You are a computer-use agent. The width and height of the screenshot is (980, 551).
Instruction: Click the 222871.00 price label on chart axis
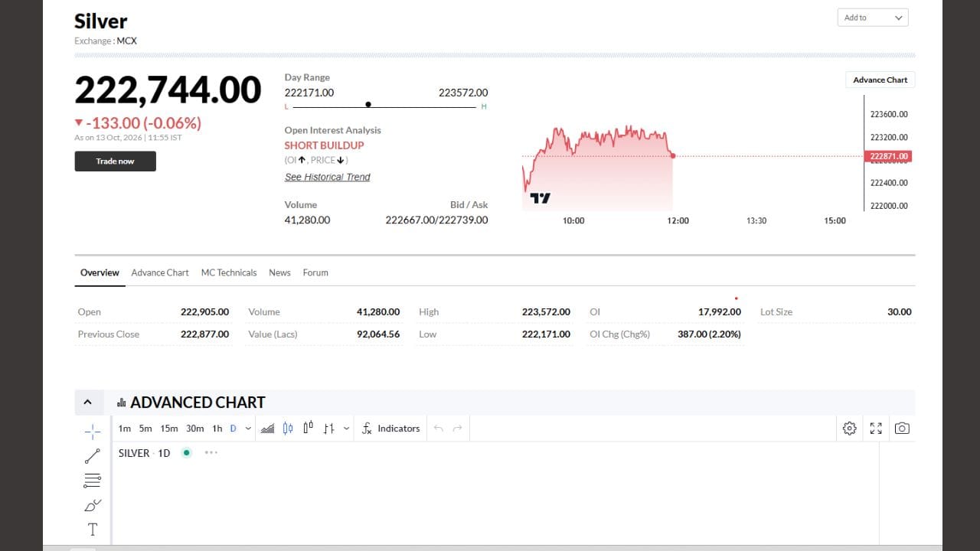pyautogui.click(x=888, y=156)
